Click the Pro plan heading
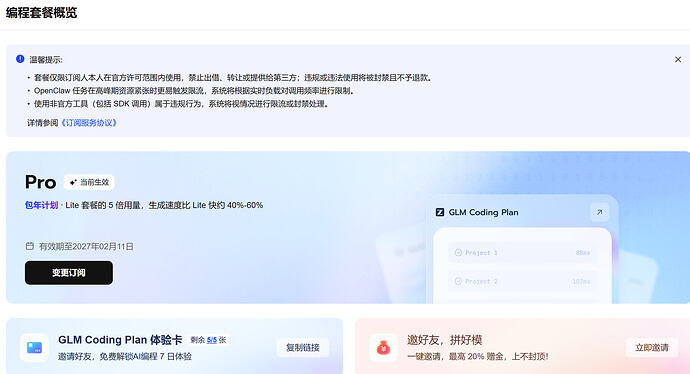This screenshot has height=374, width=690. tap(40, 182)
